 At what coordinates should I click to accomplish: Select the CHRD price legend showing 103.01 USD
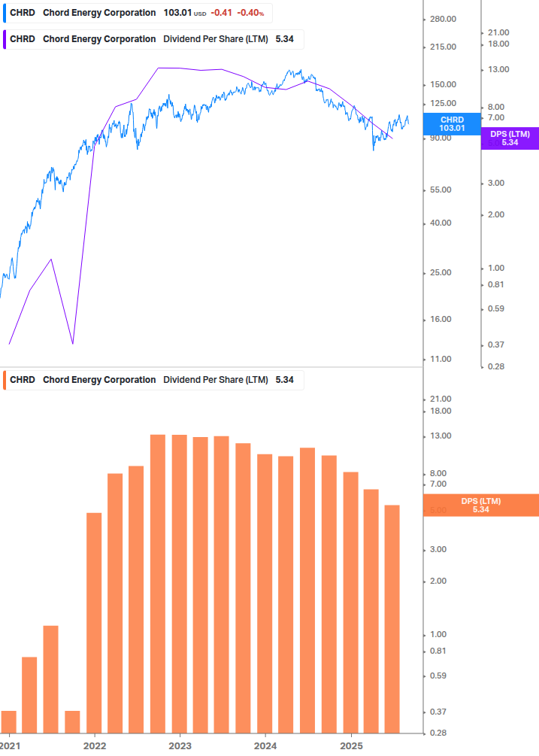(138, 13)
